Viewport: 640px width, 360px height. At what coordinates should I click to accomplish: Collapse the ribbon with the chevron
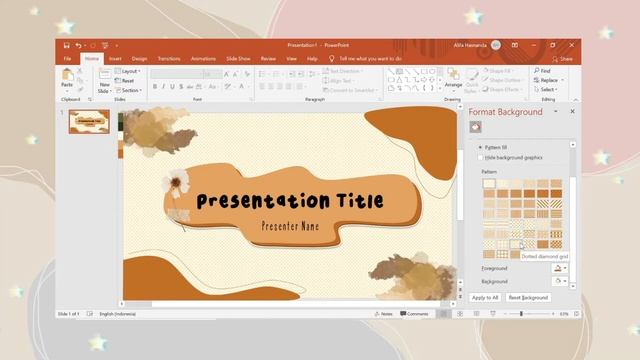point(576,100)
